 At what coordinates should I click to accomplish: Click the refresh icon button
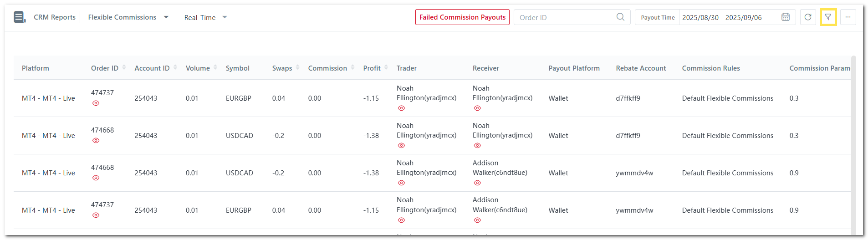[x=807, y=17]
